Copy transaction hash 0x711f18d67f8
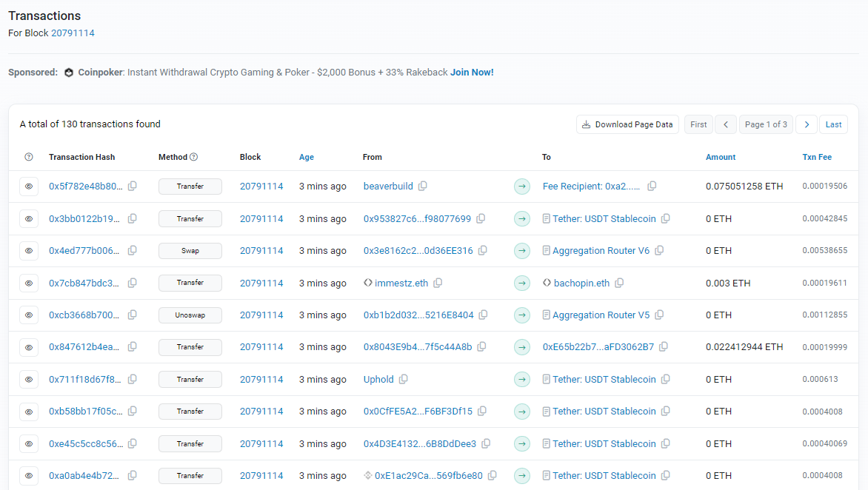The image size is (868, 490). pos(133,380)
